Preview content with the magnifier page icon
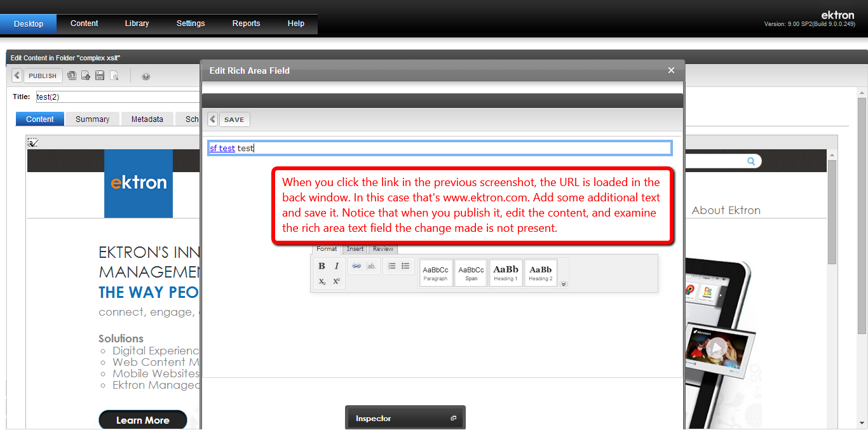Image resolution: width=868 pixels, height=430 pixels. 114,76
